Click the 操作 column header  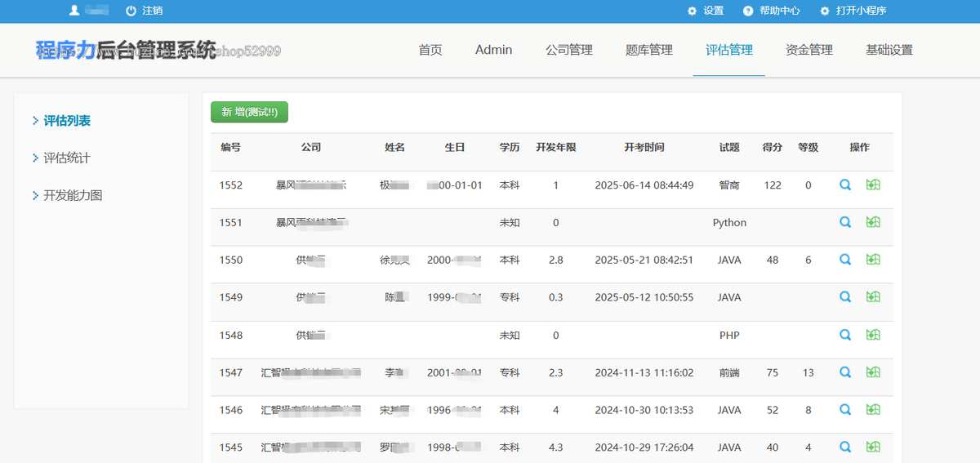[x=860, y=148]
